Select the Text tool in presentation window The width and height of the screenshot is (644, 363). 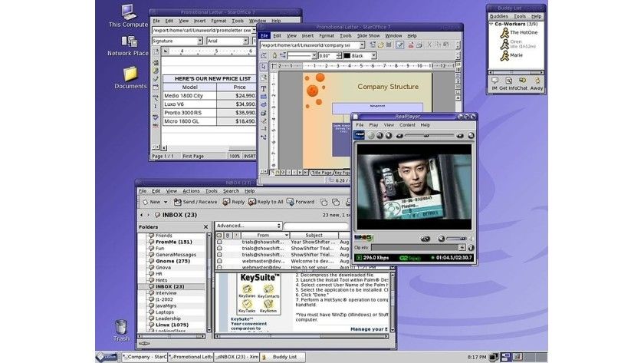(263, 88)
